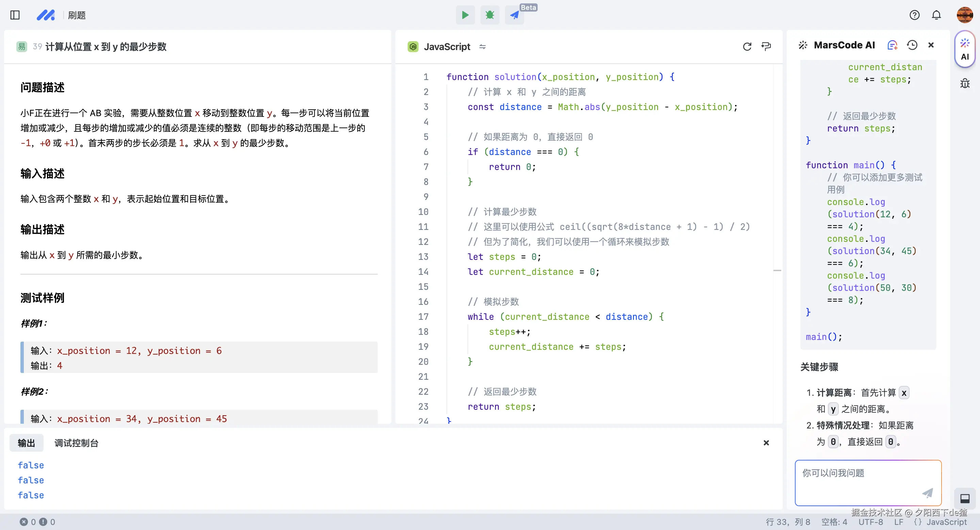Reset the code with the refresh icon
The image size is (980, 530).
[747, 46]
